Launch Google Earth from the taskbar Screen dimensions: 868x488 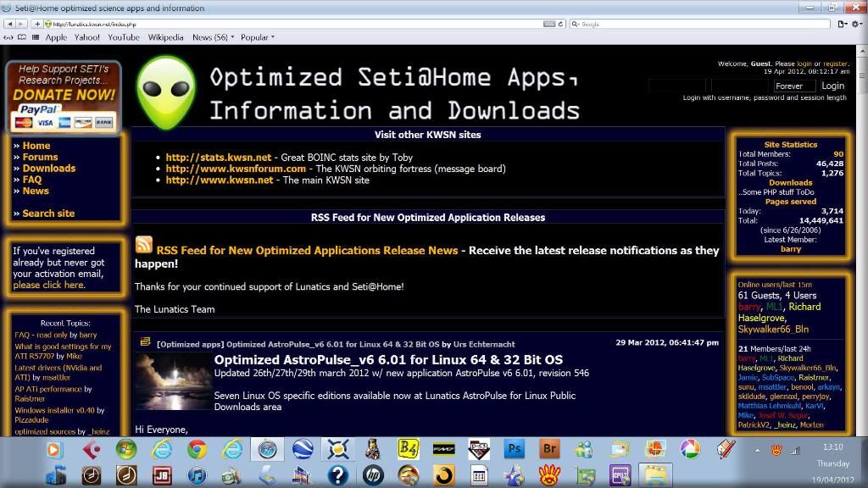coord(303,449)
